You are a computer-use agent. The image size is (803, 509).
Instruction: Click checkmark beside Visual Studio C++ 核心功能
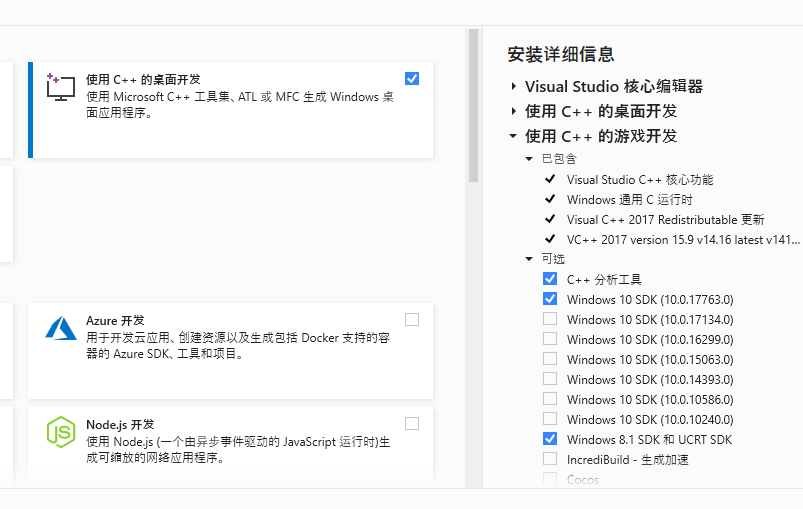(x=550, y=179)
